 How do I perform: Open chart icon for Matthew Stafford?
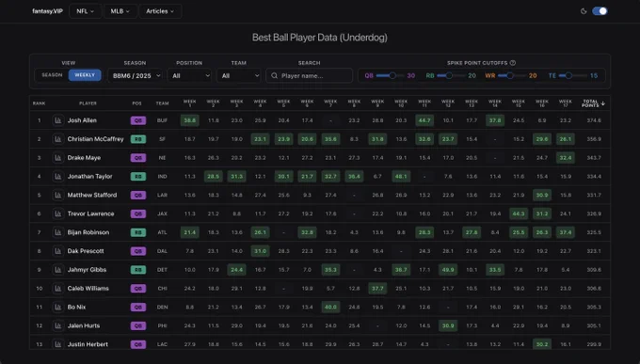click(58, 195)
